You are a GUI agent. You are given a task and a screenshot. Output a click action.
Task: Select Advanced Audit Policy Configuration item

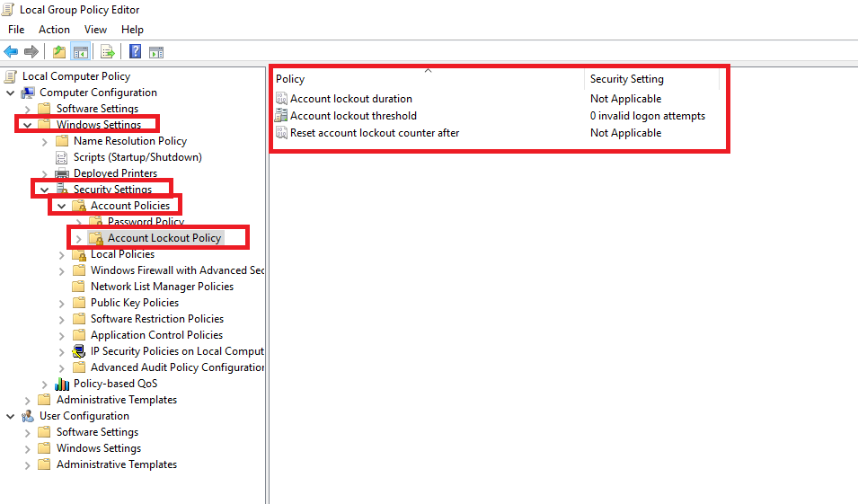click(177, 367)
